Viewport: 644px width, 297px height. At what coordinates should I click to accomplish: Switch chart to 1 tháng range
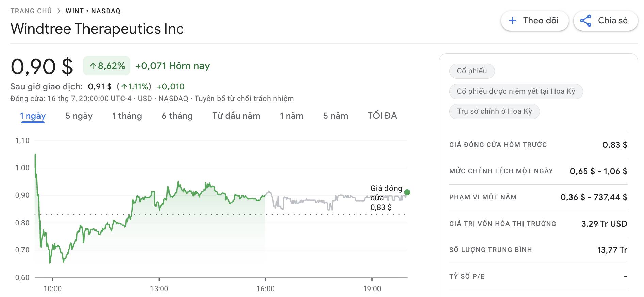click(x=127, y=116)
